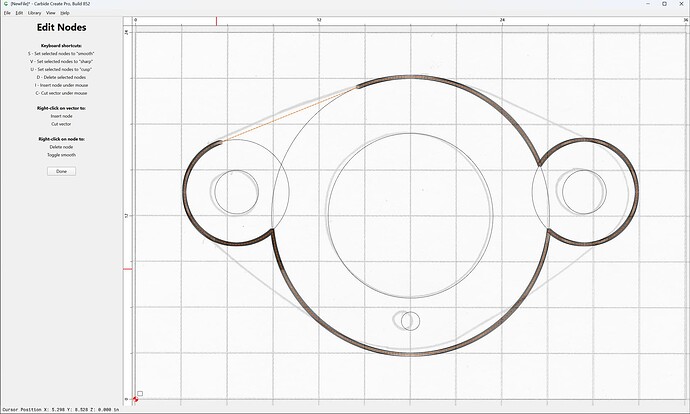Image resolution: width=690 pixels, height=414 pixels.
Task: Click the red marker on the left ruler
Action: coord(128,269)
